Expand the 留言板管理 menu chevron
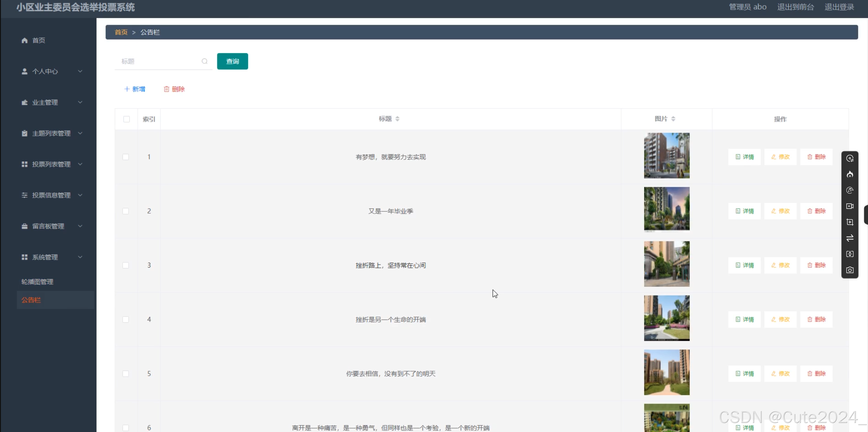868x432 pixels. click(x=80, y=226)
